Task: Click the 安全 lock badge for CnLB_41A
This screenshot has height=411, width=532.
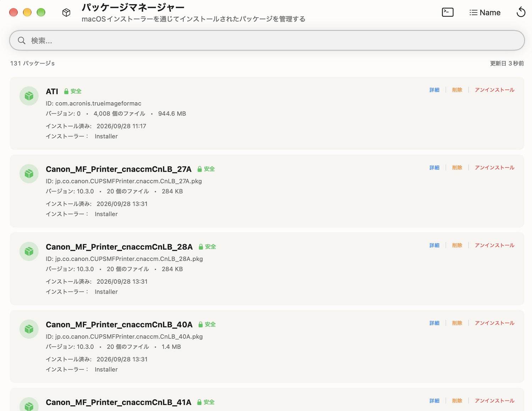Action: (206, 402)
